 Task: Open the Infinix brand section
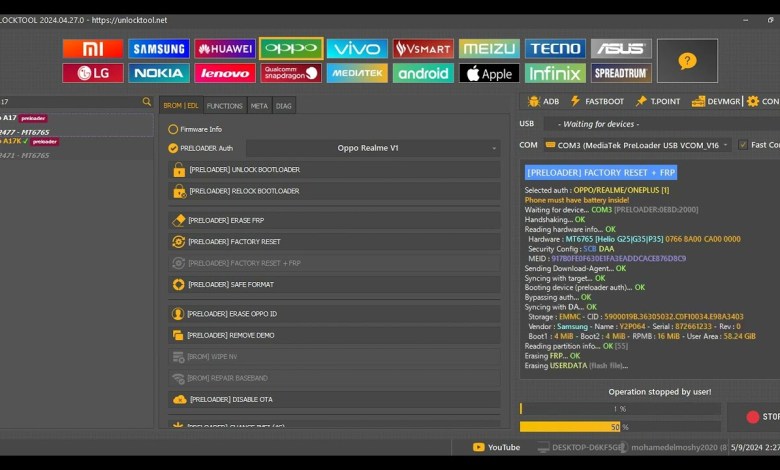(555, 73)
